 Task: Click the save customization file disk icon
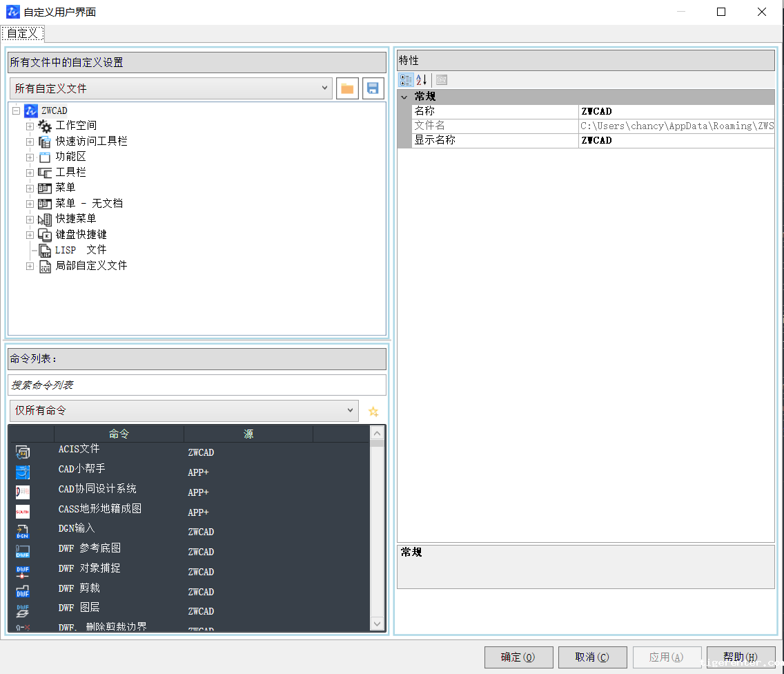[373, 88]
